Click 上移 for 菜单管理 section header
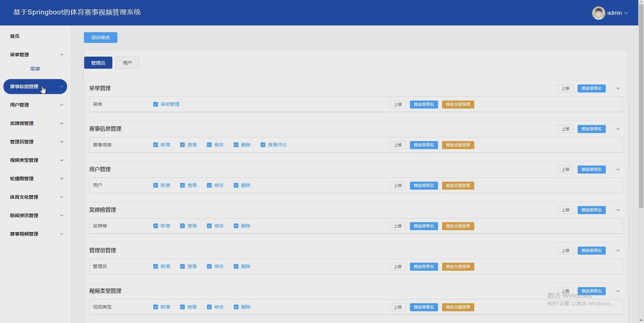The height and width of the screenshot is (323, 644). coord(566,88)
